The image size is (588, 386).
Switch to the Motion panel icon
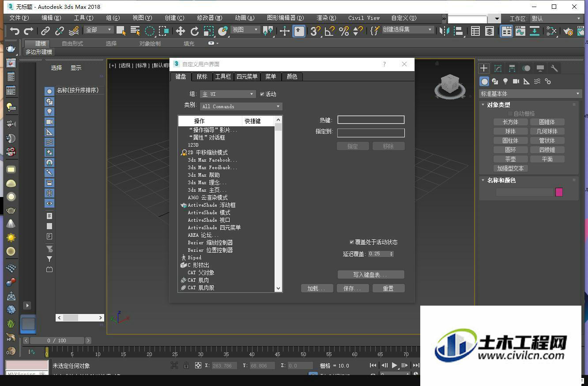click(x=526, y=68)
